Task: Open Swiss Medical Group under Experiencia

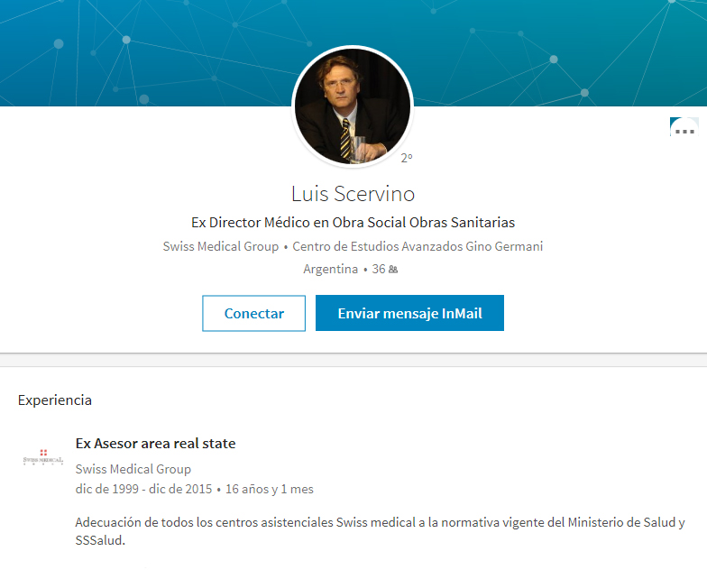Action: [x=133, y=469]
